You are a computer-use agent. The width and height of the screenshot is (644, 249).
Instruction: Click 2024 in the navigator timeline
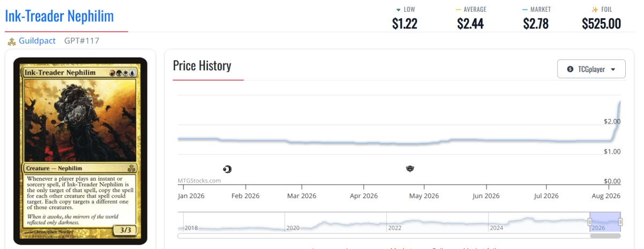(496, 228)
